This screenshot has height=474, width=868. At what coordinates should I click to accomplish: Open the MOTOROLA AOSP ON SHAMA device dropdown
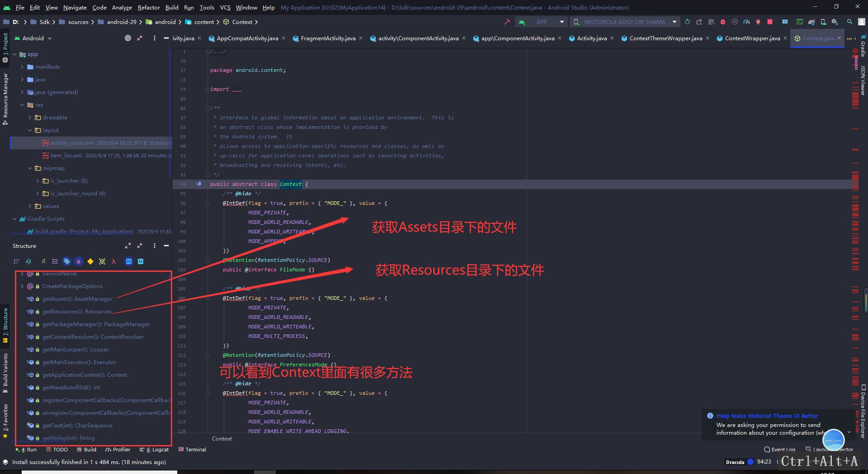click(x=624, y=22)
